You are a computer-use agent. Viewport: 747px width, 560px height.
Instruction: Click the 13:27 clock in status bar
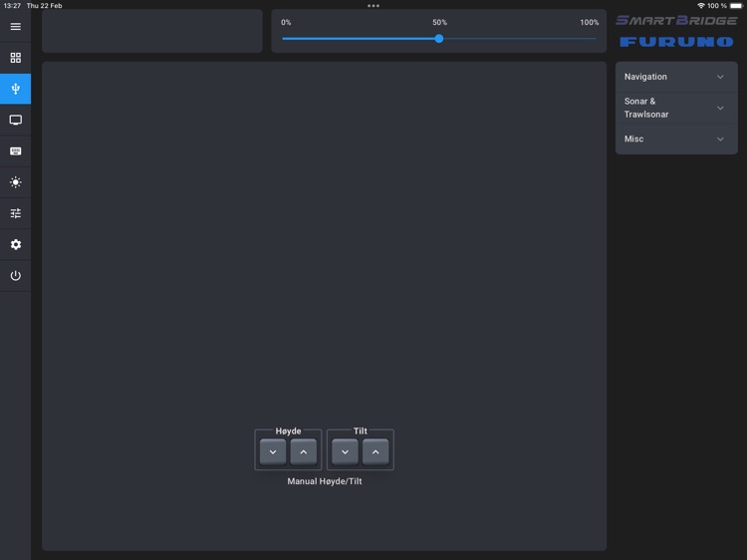click(12, 6)
